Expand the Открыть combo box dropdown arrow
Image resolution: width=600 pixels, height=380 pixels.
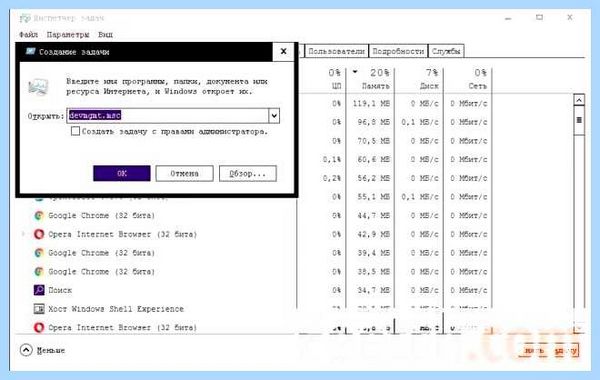[x=274, y=116]
